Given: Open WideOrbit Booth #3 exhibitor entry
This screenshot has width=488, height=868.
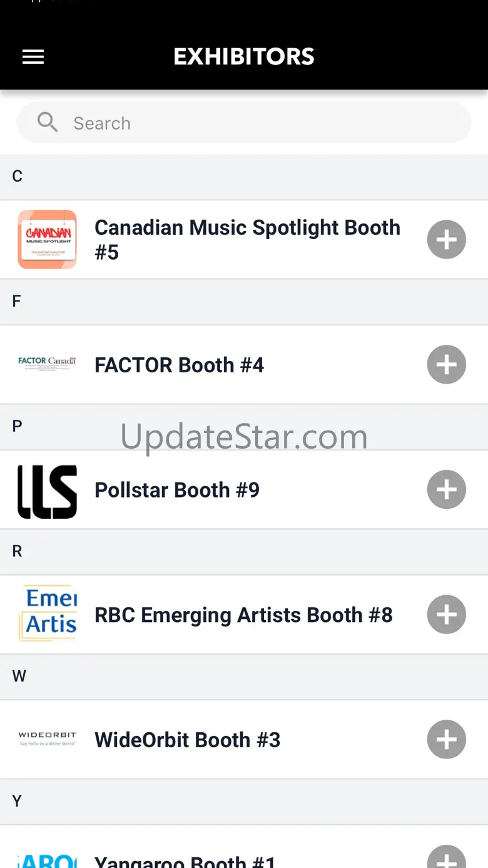Looking at the screenshot, I should [244, 740].
